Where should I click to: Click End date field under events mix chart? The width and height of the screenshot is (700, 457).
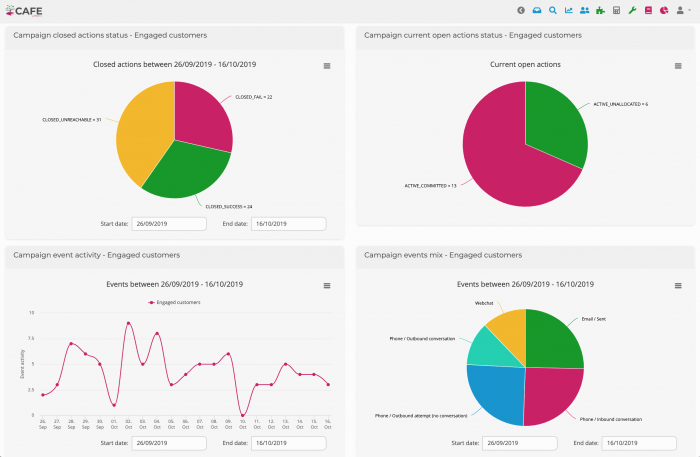(x=639, y=443)
